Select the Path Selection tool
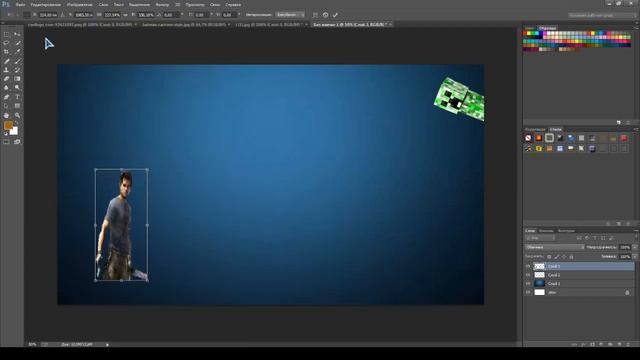Screen dimensions: 640x360 point(6,106)
